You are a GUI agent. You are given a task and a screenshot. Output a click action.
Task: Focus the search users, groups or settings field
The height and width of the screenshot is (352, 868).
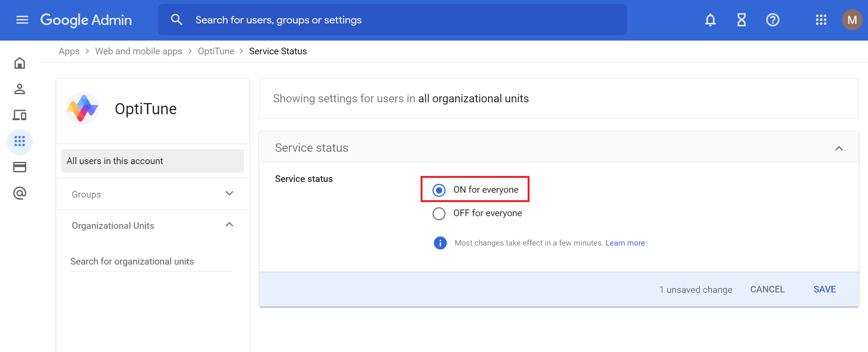click(392, 20)
